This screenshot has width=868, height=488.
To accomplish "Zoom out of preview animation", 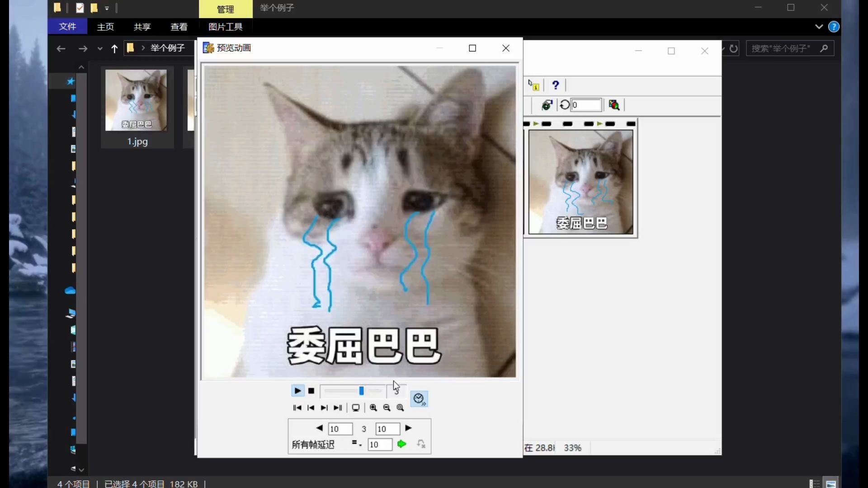I will (387, 408).
